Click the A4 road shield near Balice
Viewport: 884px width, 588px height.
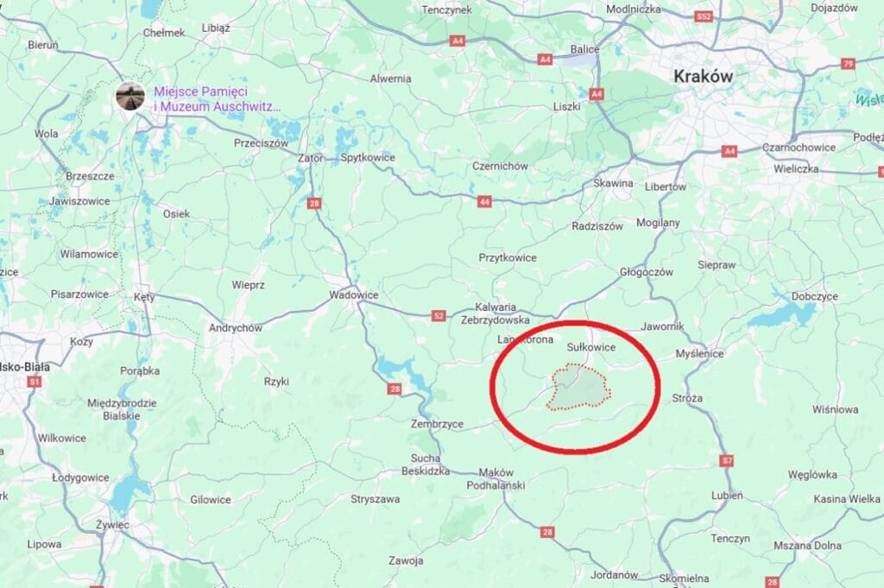click(x=545, y=60)
